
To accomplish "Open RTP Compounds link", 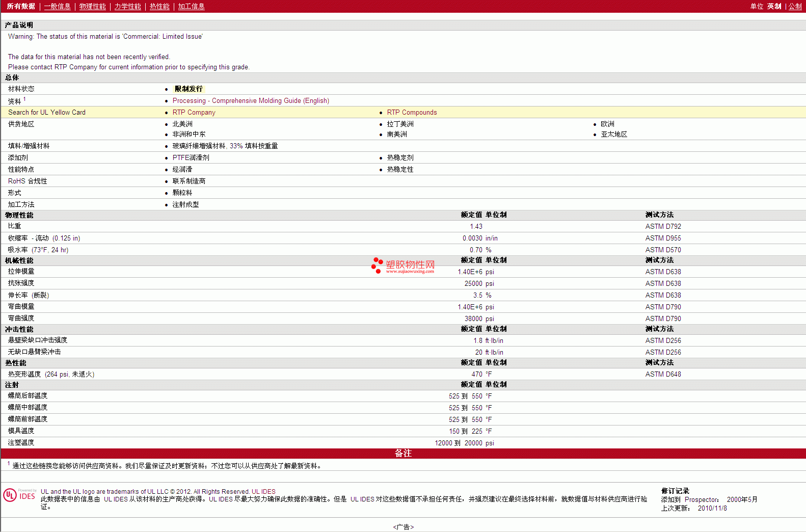I will pos(412,112).
